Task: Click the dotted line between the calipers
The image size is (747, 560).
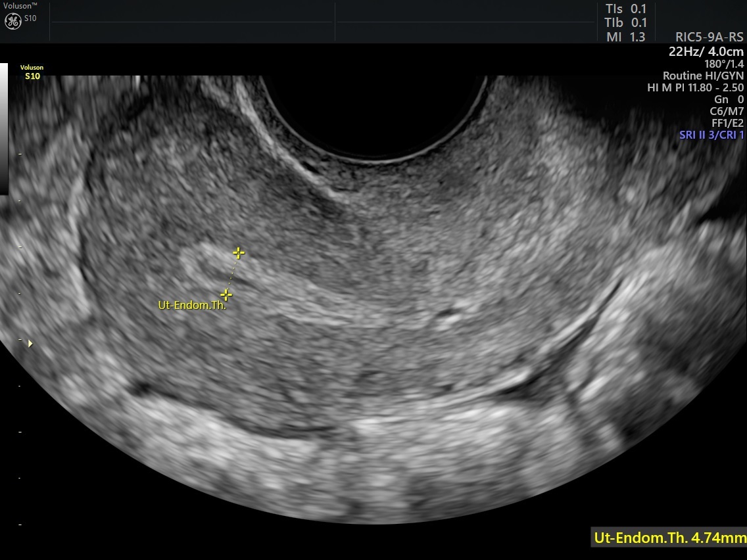Action: pyautogui.click(x=232, y=273)
